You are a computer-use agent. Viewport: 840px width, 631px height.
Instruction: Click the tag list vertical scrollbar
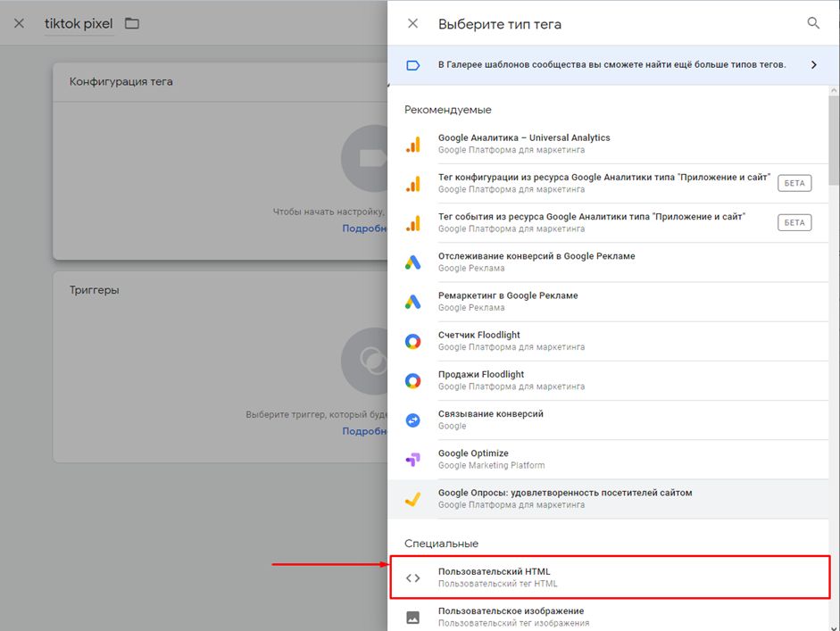pos(834,134)
